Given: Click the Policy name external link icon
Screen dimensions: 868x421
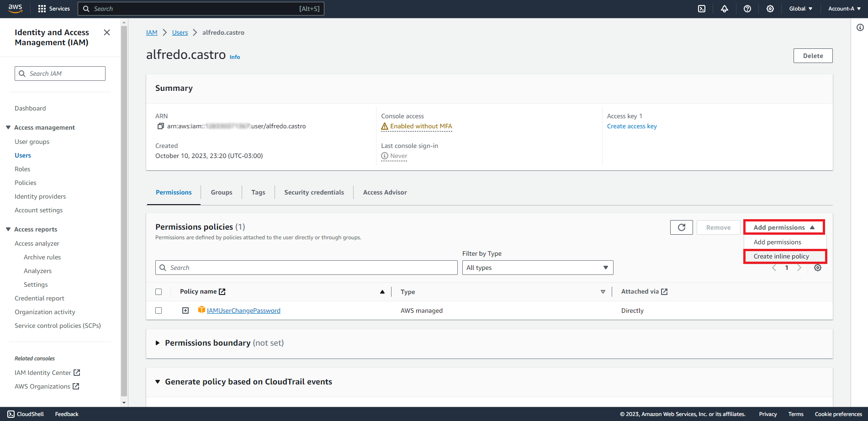Looking at the screenshot, I should [x=222, y=291].
